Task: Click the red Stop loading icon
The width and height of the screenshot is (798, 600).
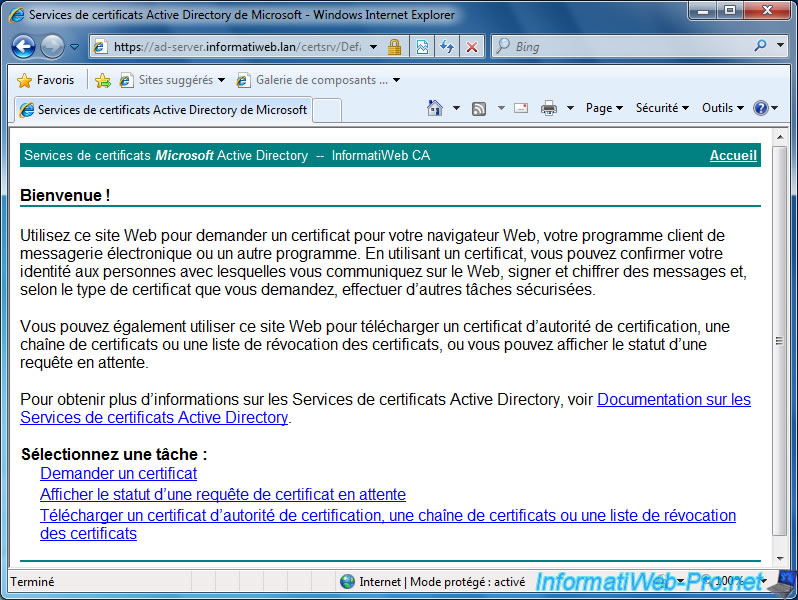Action: tap(472, 47)
